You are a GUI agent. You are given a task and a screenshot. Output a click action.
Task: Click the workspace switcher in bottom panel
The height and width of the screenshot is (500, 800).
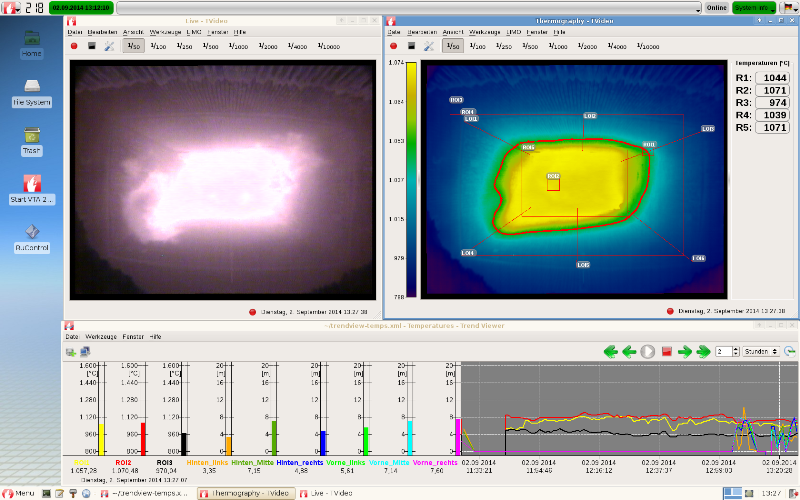pyautogui.click(x=733, y=493)
